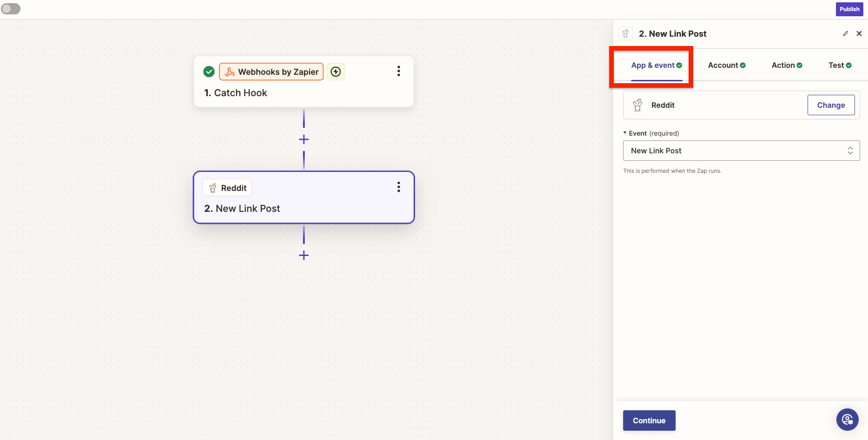
Task: Click the Publish button
Action: pos(849,9)
